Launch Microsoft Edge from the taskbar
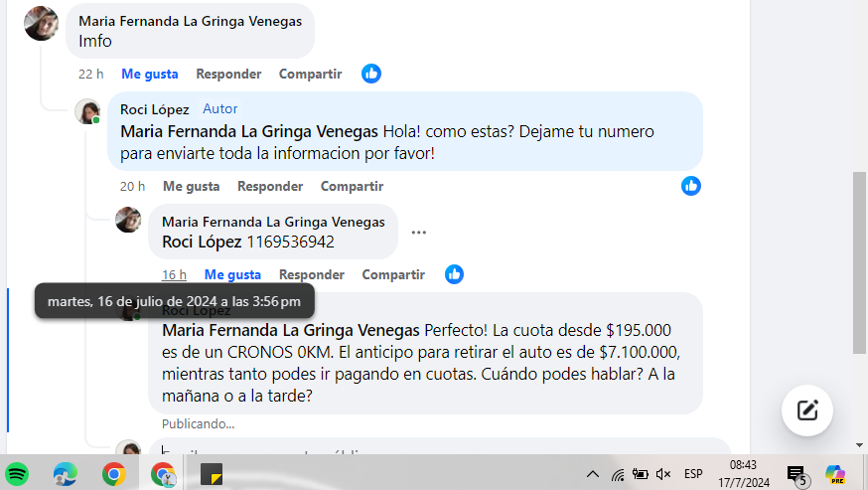This screenshot has height=490, width=868. point(66,474)
